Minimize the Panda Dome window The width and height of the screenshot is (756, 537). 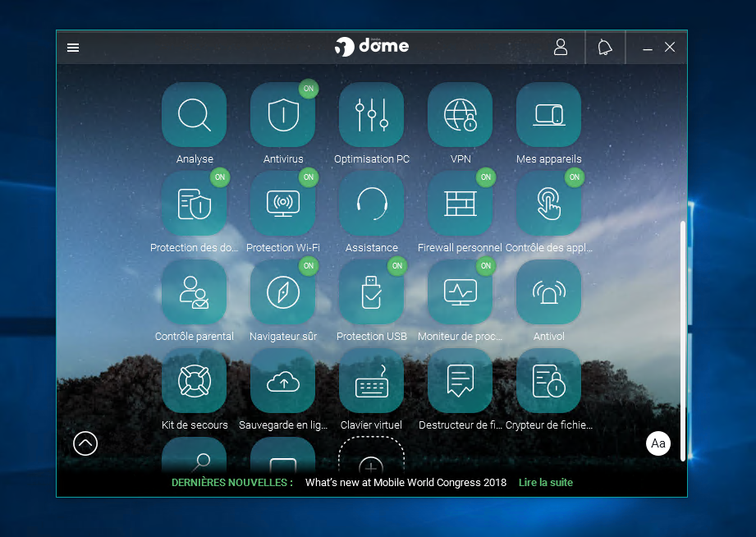(648, 48)
